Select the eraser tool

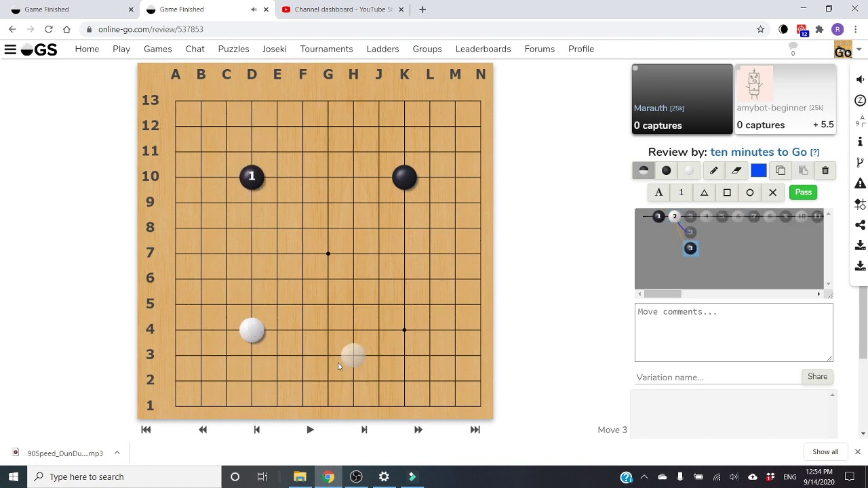tap(736, 171)
